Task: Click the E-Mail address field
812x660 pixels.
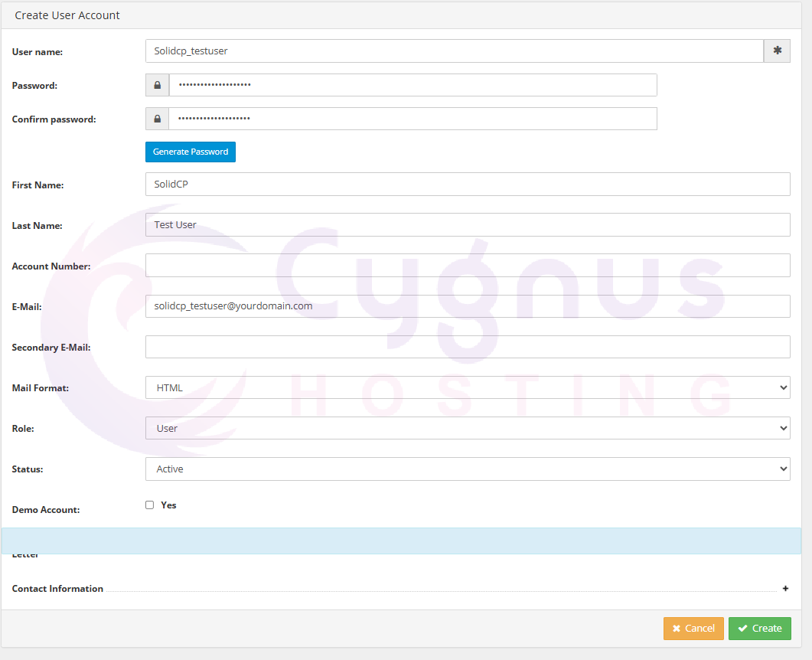Action: 467,305
